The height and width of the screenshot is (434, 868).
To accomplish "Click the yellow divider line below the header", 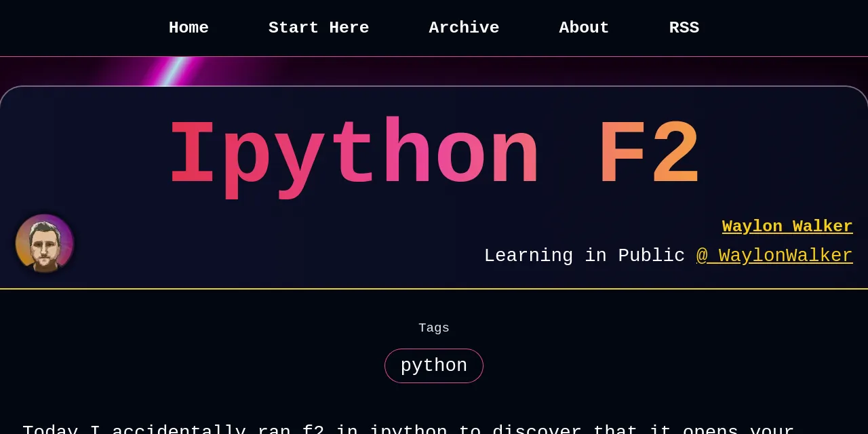I will [x=434, y=289].
